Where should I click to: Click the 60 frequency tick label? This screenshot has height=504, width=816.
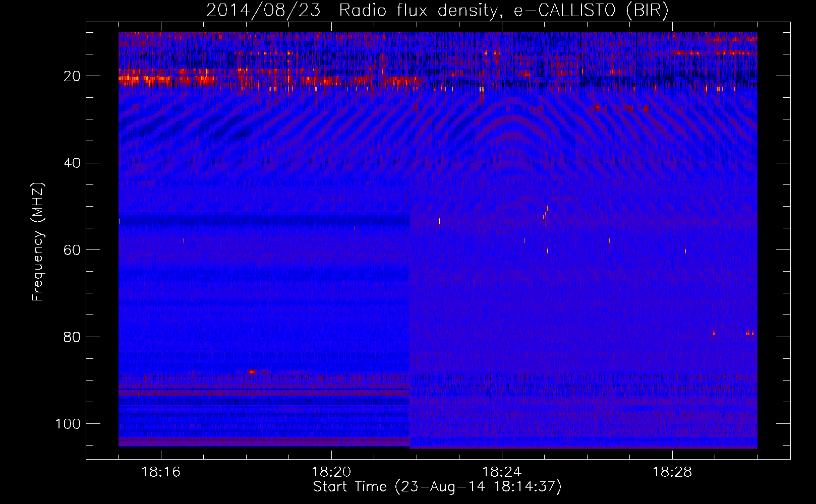[72, 250]
